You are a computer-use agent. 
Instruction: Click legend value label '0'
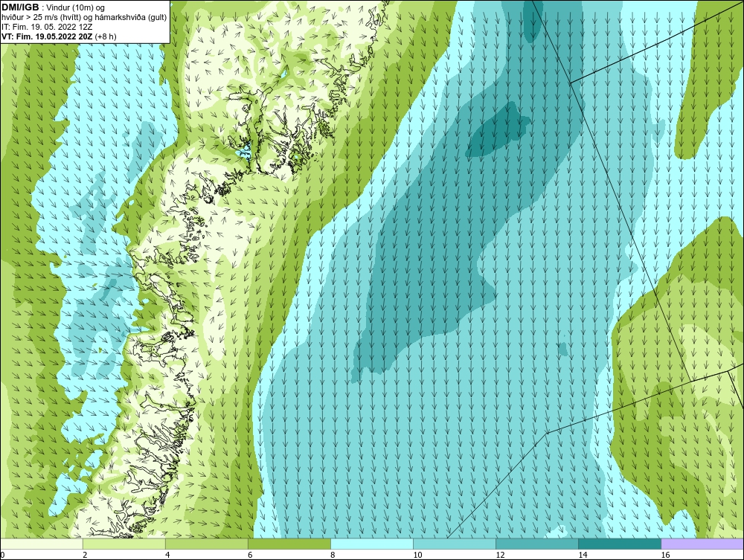[2, 556]
